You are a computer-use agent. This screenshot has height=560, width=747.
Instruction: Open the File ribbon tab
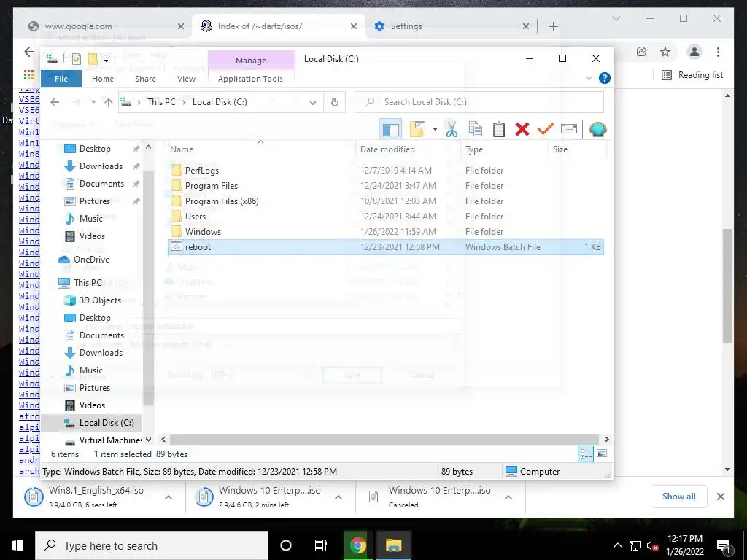pos(61,79)
